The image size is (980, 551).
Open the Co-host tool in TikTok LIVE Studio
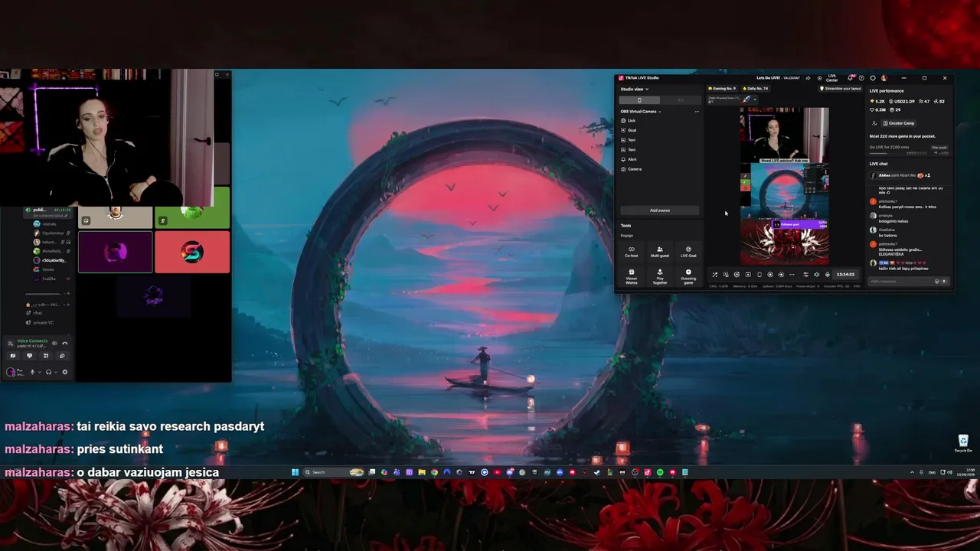pos(632,251)
